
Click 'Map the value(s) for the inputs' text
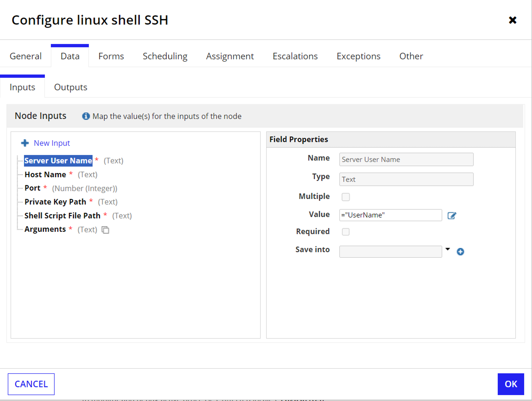click(x=167, y=116)
